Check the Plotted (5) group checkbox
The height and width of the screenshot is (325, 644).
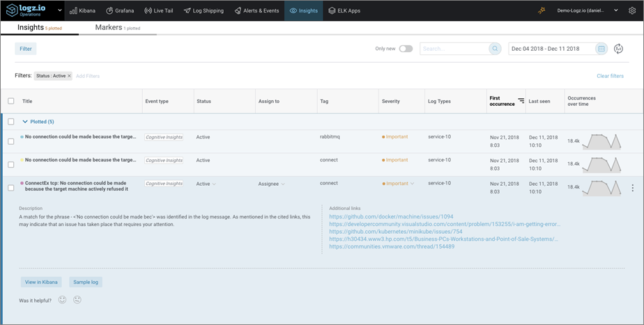11,122
